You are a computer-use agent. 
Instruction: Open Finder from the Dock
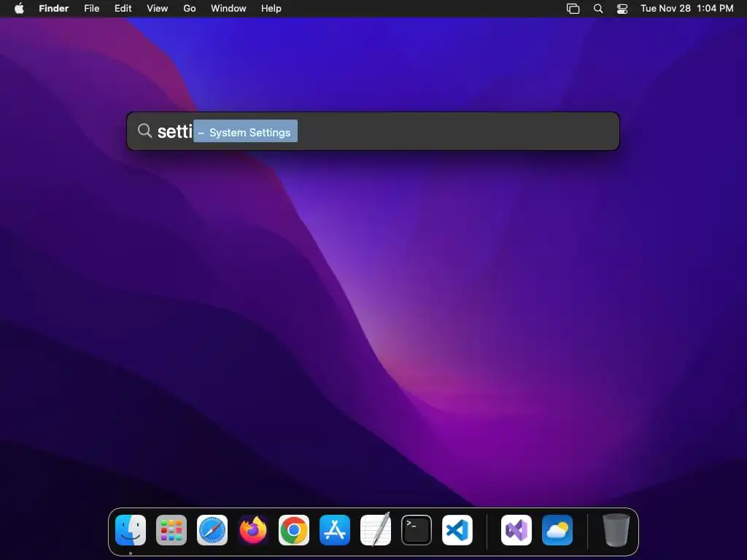click(x=131, y=530)
